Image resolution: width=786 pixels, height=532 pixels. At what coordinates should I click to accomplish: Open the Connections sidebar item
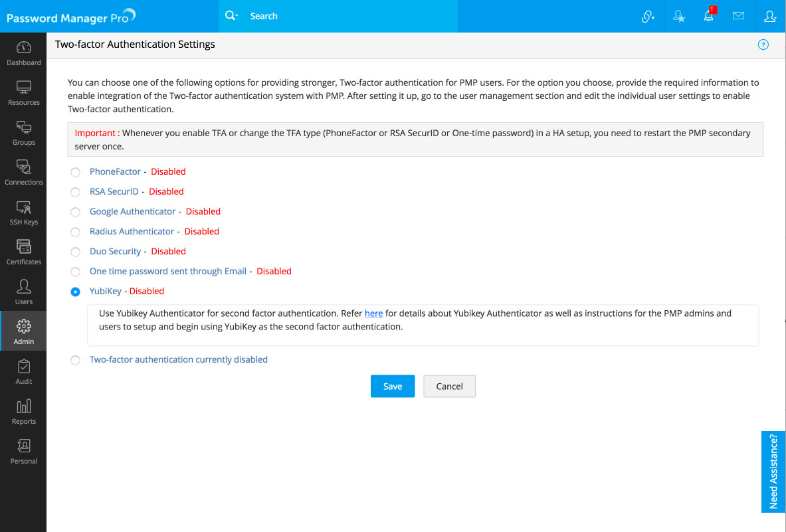point(23,173)
